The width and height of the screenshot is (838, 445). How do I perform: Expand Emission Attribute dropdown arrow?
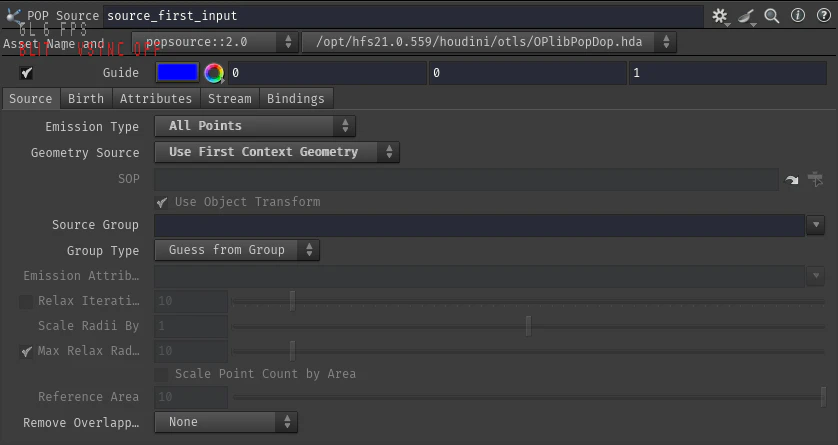tap(816, 276)
